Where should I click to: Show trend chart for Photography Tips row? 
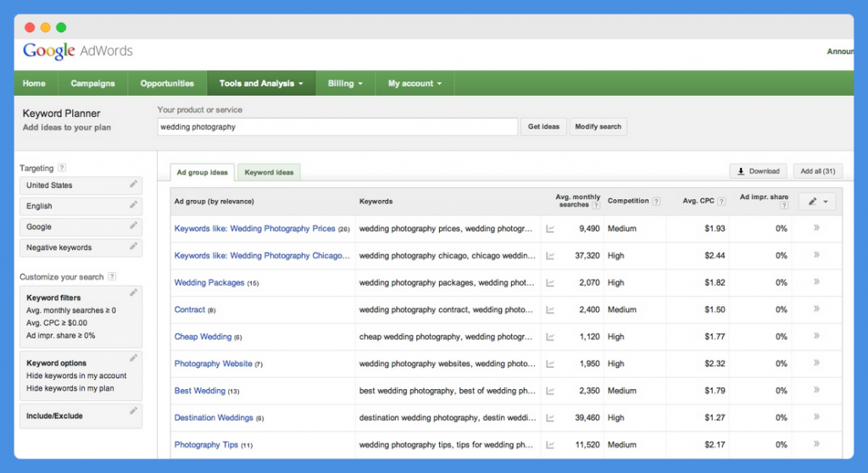click(550, 445)
